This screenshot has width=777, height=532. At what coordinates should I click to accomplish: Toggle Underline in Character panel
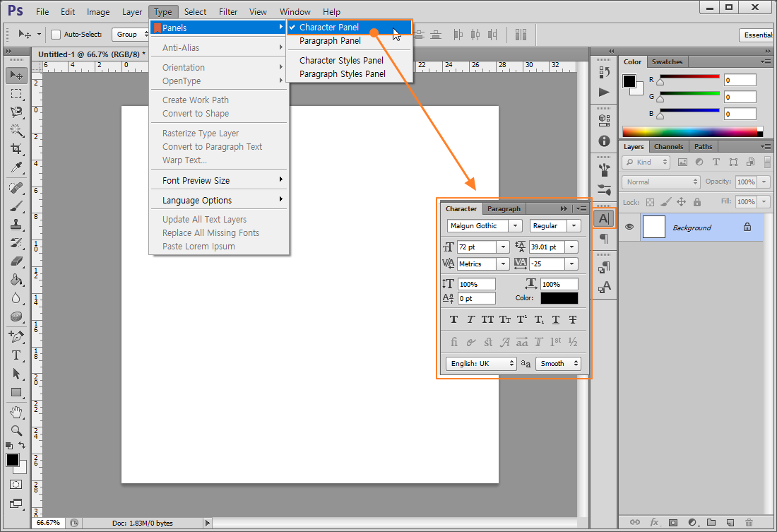[556, 320]
